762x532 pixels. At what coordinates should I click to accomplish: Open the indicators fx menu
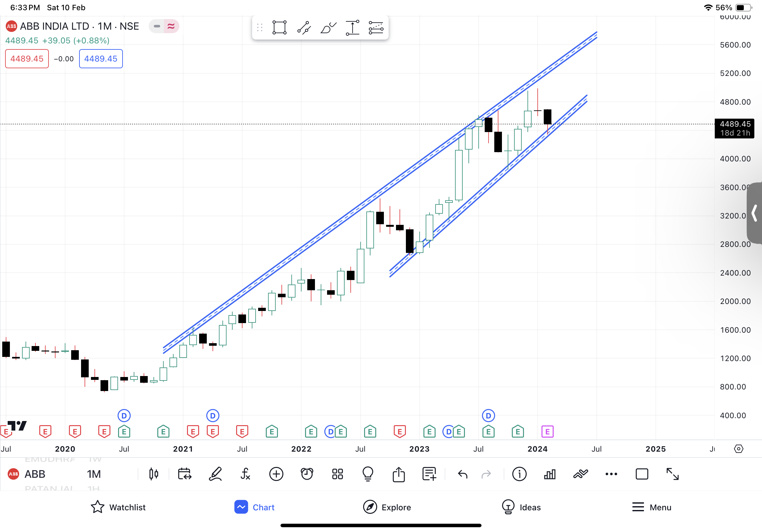(245, 474)
